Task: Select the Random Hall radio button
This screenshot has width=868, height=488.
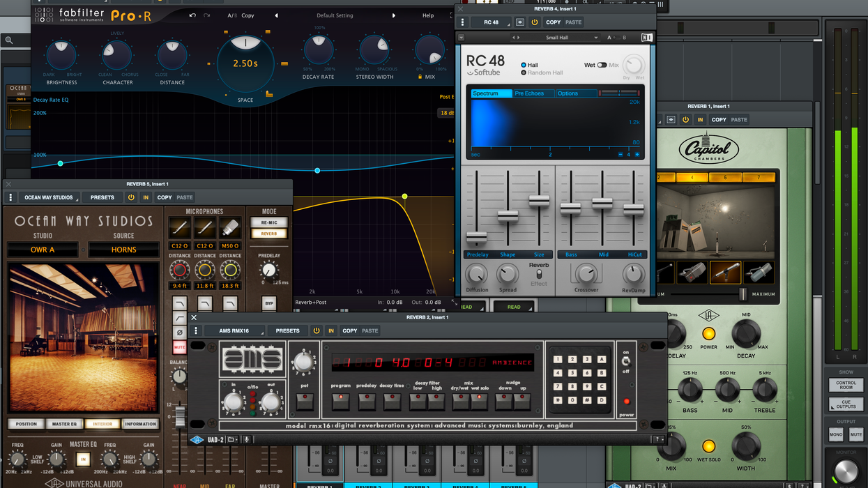Action: pos(524,73)
